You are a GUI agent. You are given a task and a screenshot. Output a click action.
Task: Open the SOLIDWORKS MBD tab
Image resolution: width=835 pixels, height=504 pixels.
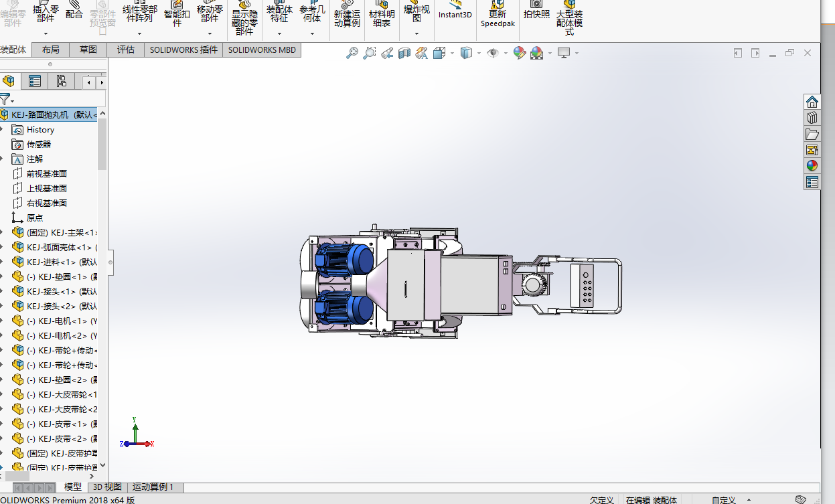262,50
